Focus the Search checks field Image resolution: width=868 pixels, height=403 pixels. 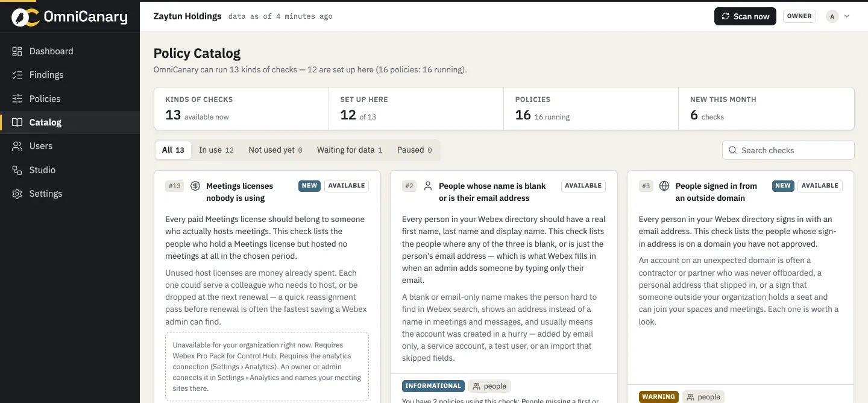[x=788, y=150]
